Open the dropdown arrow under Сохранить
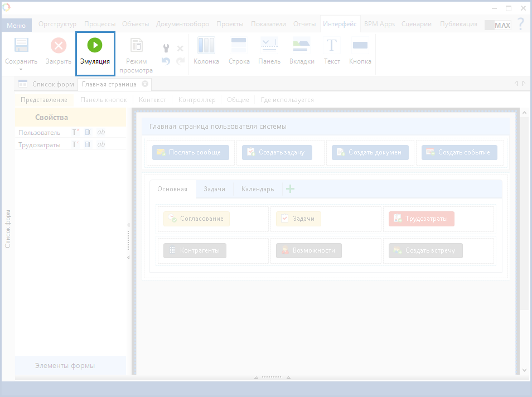This screenshot has height=397, width=532. click(21, 70)
